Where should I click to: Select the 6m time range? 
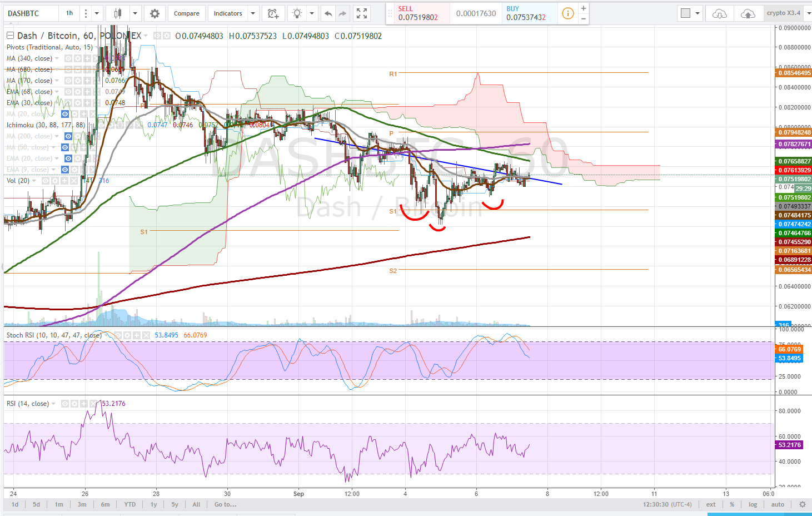tap(106, 504)
